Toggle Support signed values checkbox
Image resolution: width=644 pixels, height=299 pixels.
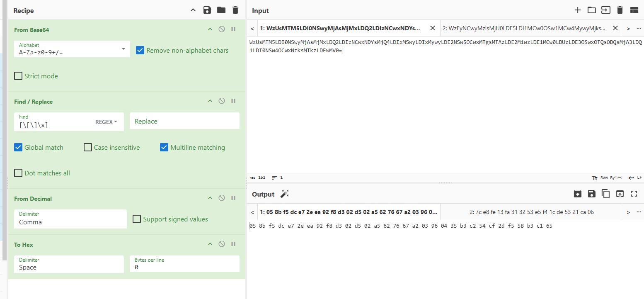coord(137,219)
